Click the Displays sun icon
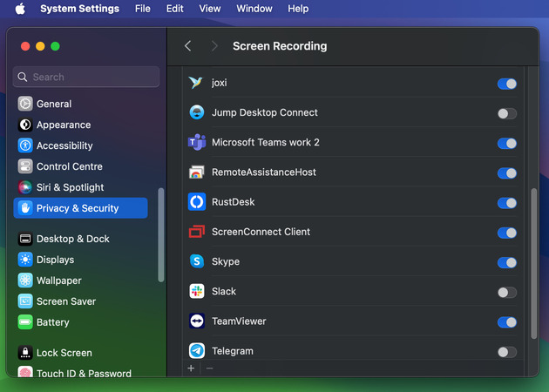Viewport: 549px width, 392px height. click(x=25, y=260)
